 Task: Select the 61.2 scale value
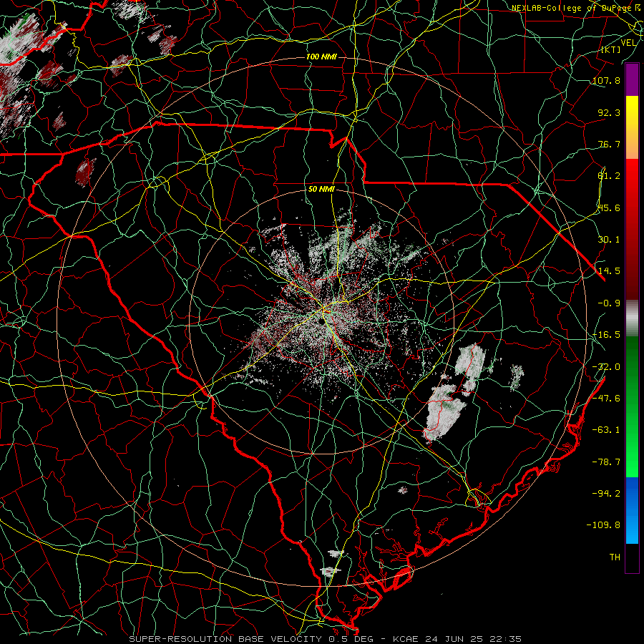point(609,176)
